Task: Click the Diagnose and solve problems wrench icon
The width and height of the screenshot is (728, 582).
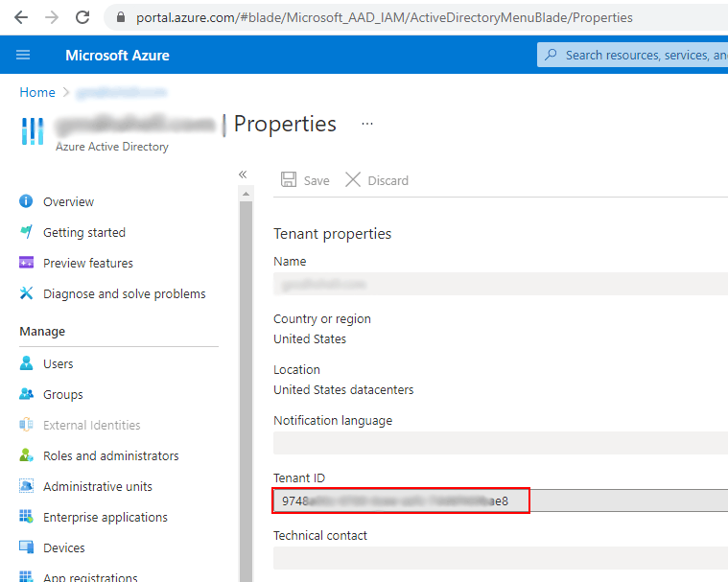Action: tap(26, 294)
